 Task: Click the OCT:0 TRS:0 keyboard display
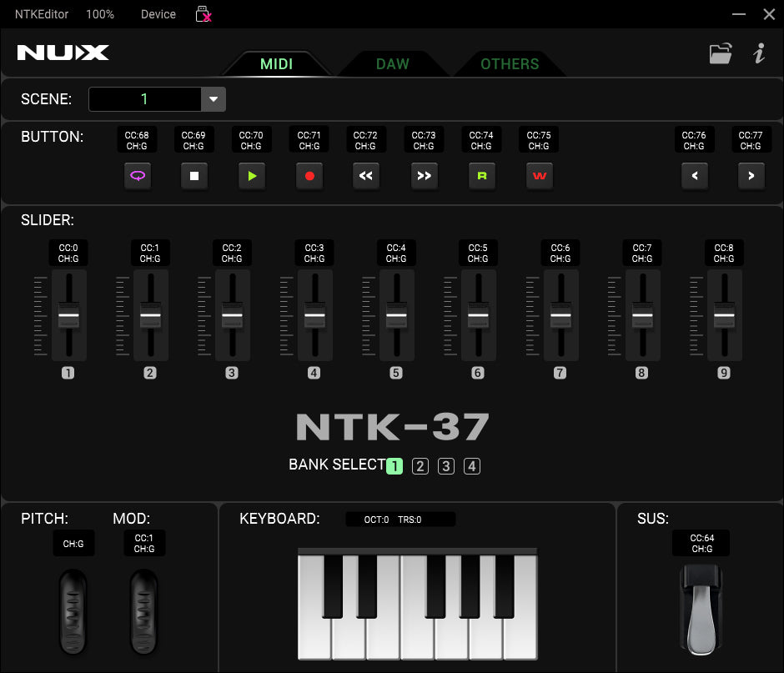coord(402,519)
